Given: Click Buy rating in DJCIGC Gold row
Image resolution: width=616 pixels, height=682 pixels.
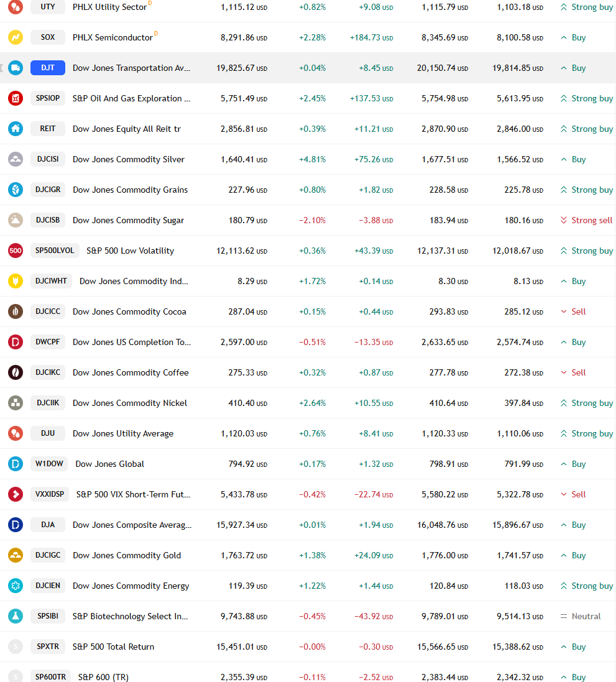Looking at the screenshot, I should (x=573, y=555).
